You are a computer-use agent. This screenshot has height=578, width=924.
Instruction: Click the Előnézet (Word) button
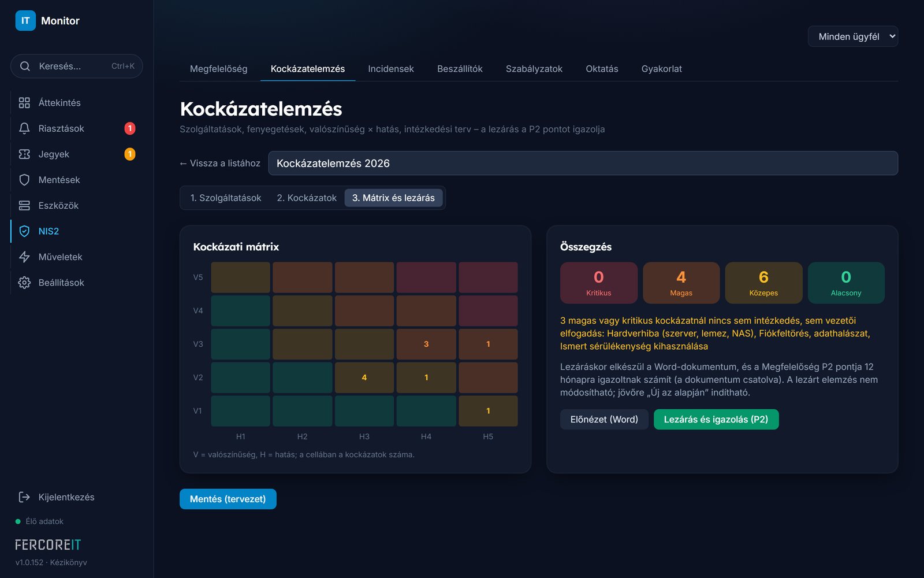coord(604,420)
